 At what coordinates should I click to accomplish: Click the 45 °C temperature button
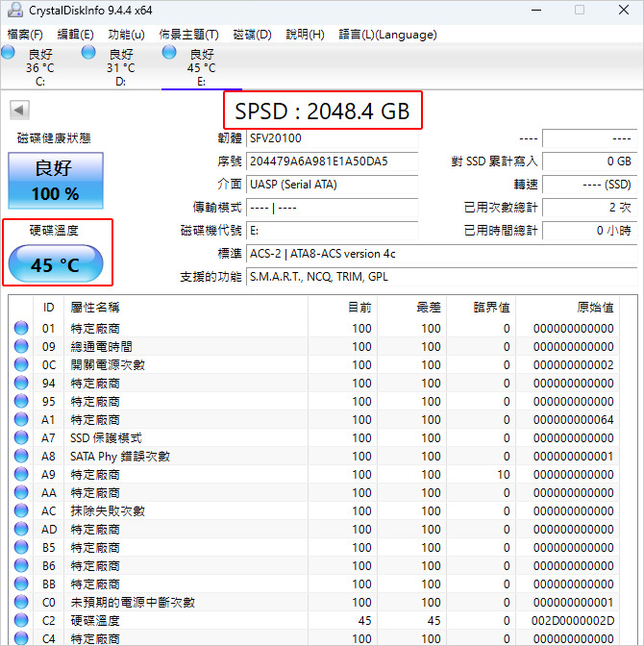point(56,263)
